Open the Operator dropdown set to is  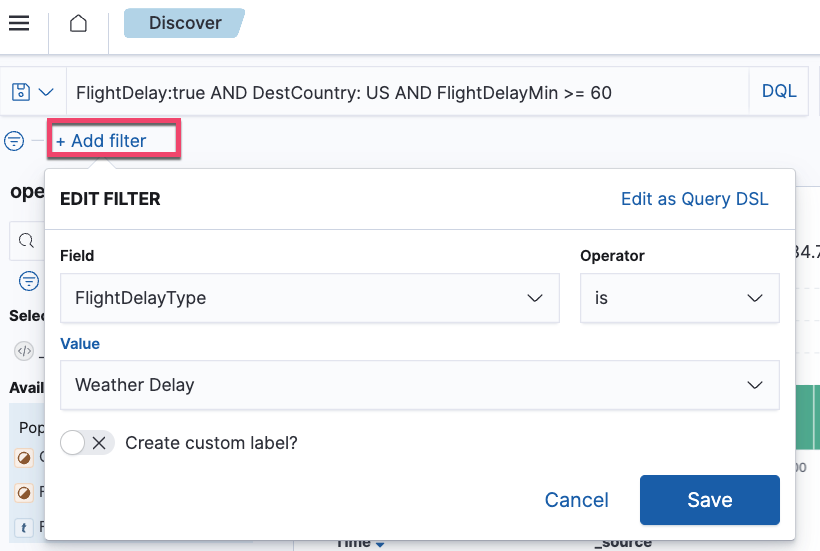[x=680, y=298]
